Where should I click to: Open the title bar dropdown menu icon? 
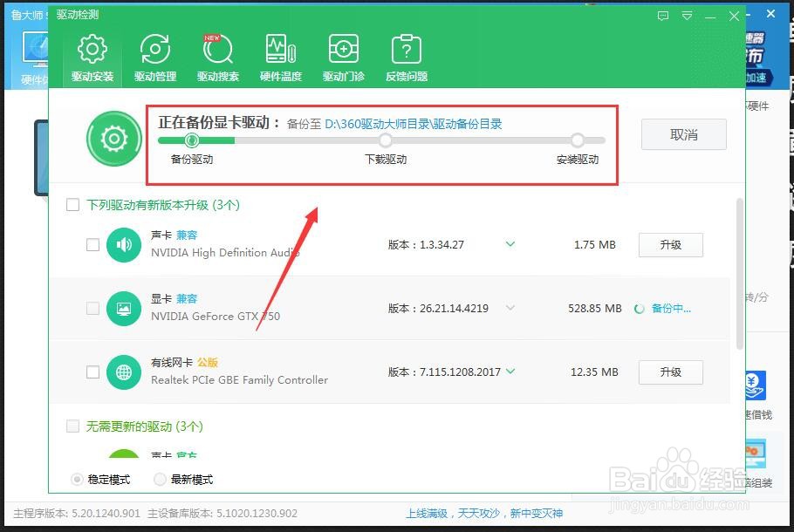pos(687,17)
